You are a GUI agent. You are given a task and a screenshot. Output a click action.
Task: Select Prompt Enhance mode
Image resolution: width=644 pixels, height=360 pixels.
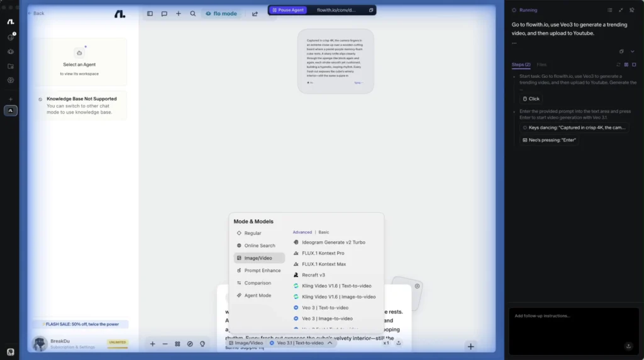(x=259, y=271)
